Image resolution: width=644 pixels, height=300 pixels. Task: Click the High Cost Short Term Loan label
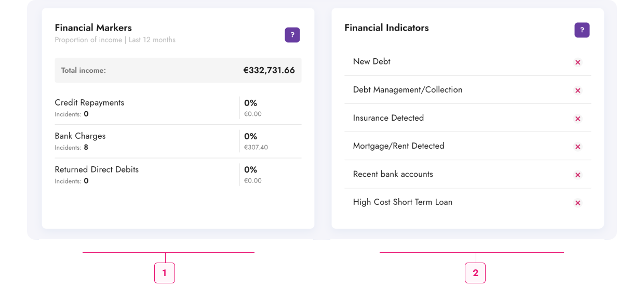pos(403,202)
